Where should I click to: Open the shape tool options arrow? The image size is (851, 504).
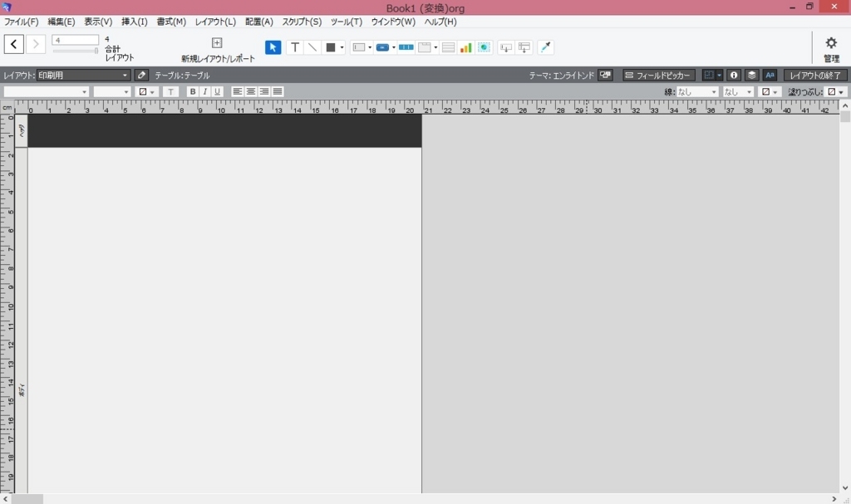342,47
